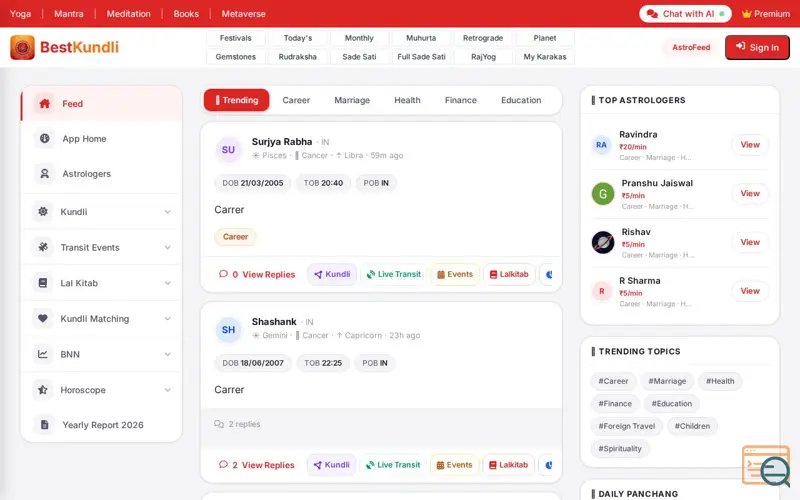Open Live Transit on Surjya Rabha's post
The width and height of the screenshot is (800, 500).
pyautogui.click(x=394, y=274)
